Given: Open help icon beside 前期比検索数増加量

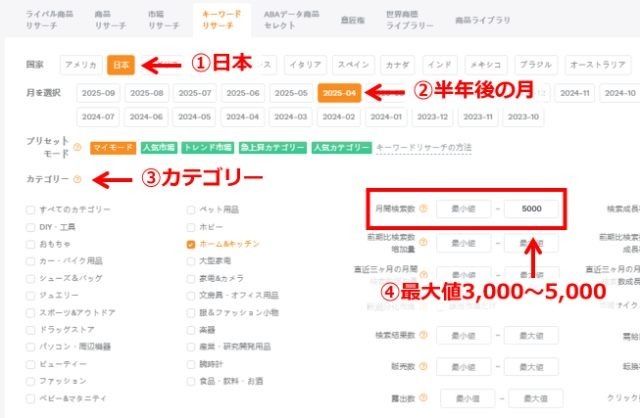Looking at the screenshot, I should tap(423, 242).
